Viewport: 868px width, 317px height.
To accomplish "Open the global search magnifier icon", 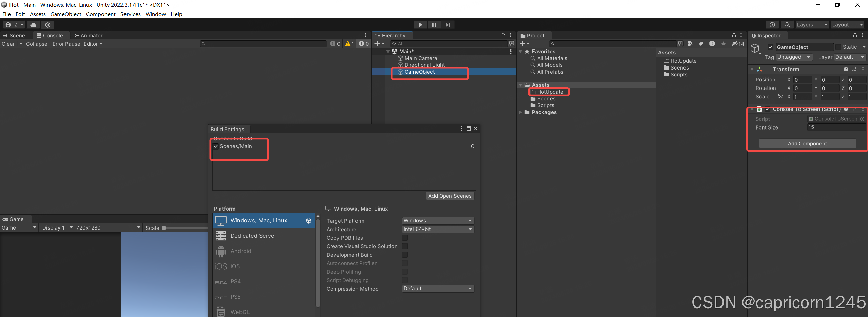I will (x=787, y=25).
